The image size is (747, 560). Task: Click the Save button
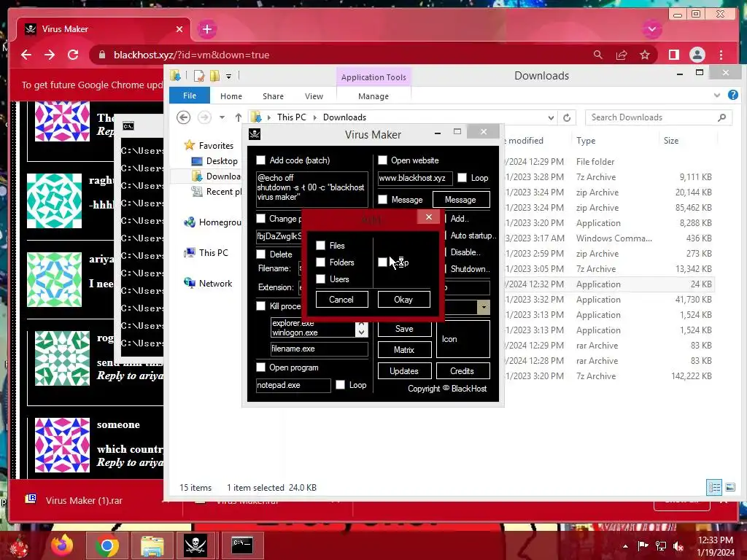[404, 329]
